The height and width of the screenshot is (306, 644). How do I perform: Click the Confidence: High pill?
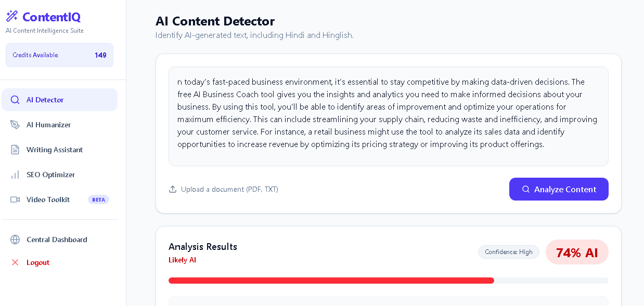pyautogui.click(x=508, y=252)
